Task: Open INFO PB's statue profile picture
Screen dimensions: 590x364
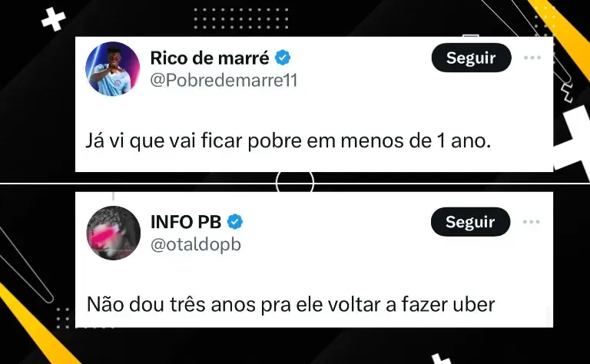Action: (113, 233)
